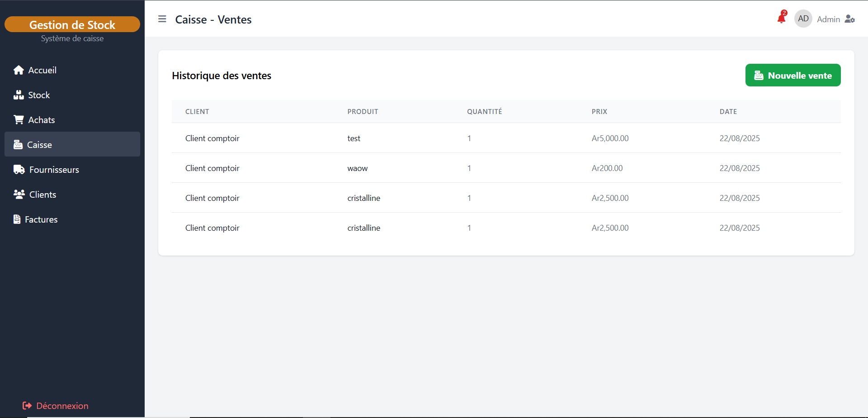
Task: Open the Stock menu item
Action: [x=39, y=95]
